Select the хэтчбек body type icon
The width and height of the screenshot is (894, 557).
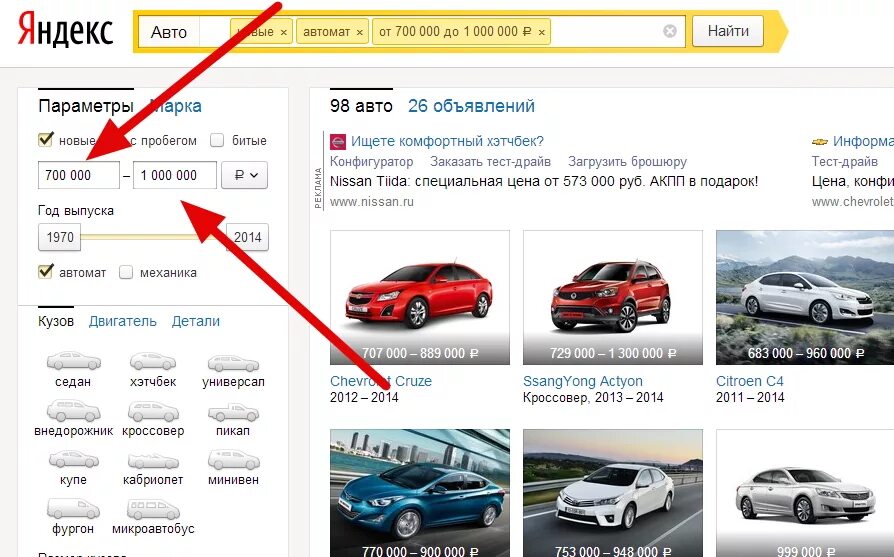[x=152, y=361]
